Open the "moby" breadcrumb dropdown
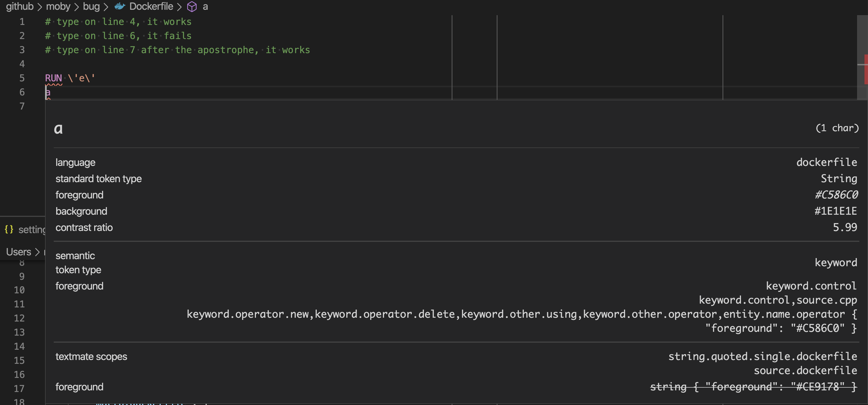The height and width of the screenshot is (405, 868). [58, 7]
